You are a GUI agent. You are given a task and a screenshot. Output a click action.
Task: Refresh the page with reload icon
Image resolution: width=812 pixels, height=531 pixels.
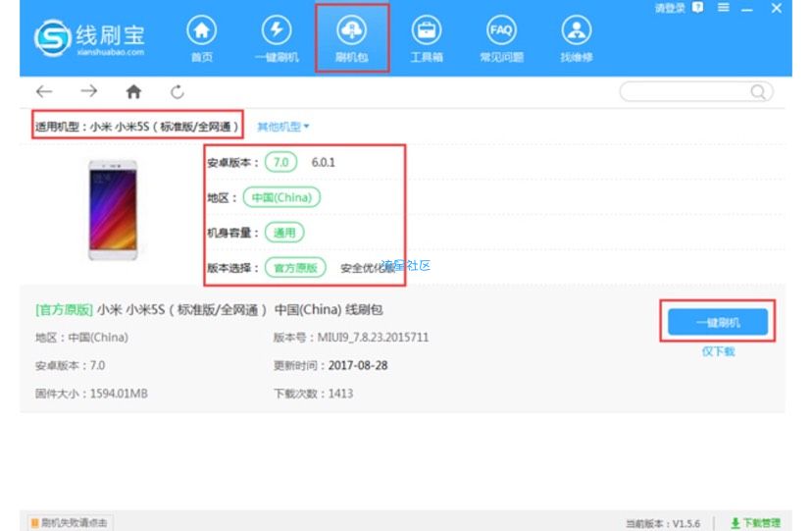[x=178, y=91]
